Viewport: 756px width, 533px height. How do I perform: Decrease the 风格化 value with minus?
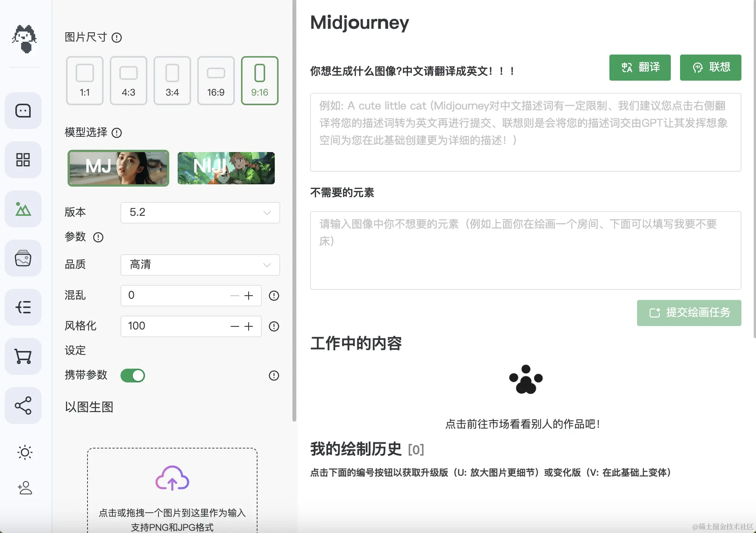coord(235,326)
